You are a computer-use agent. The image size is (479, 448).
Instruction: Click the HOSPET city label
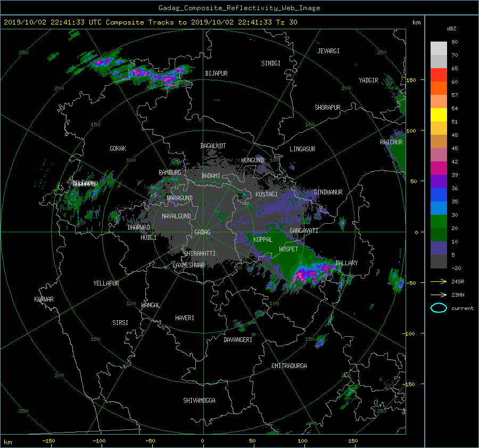tap(288, 249)
